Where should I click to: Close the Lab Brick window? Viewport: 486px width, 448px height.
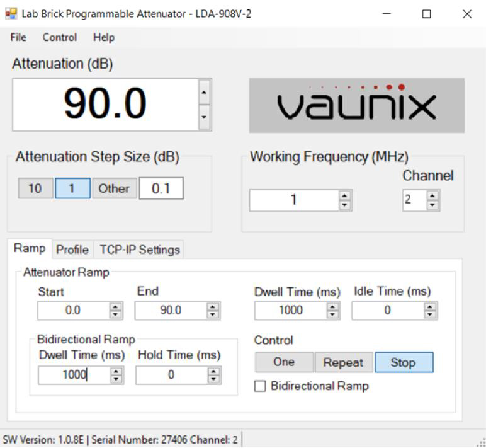467,14
